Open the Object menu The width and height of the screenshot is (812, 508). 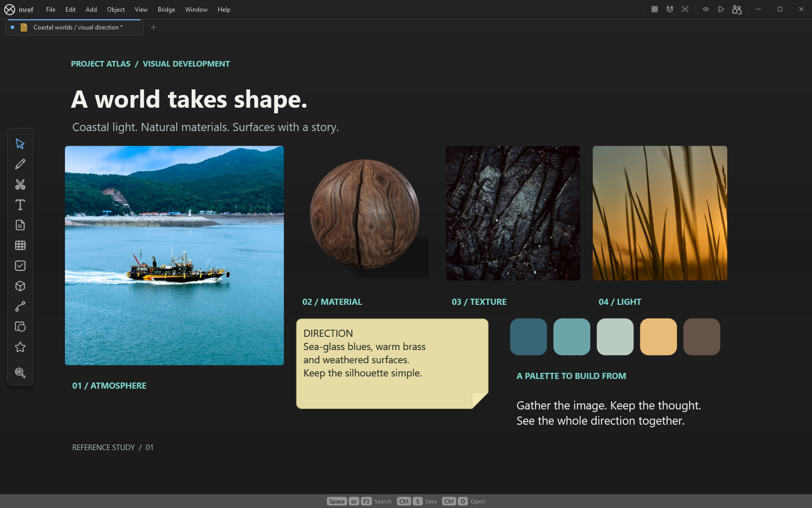pyautogui.click(x=116, y=10)
